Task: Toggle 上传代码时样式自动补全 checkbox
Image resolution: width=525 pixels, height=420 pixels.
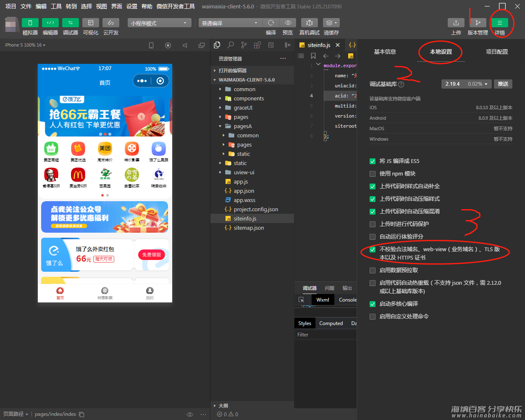Action: 373,186
